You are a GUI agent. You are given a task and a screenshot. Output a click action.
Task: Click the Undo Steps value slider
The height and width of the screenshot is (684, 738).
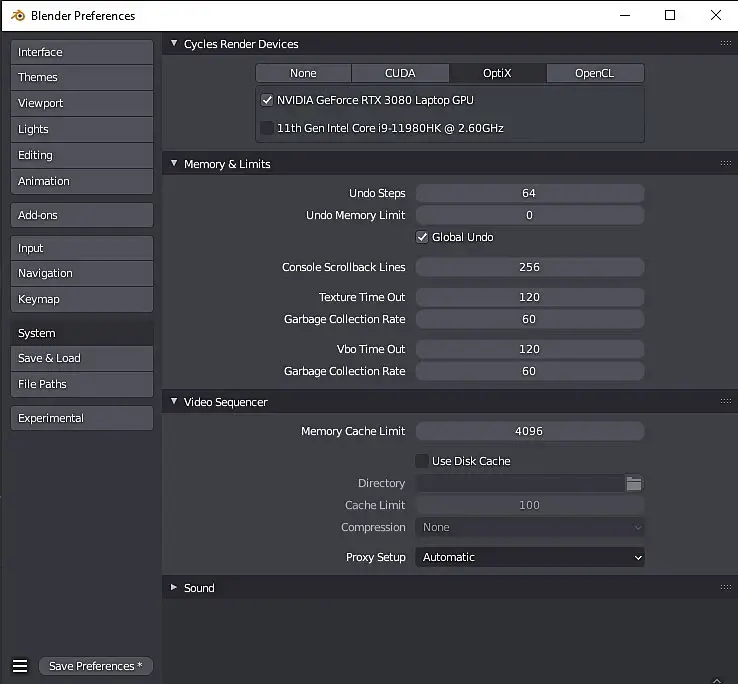(529, 193)
